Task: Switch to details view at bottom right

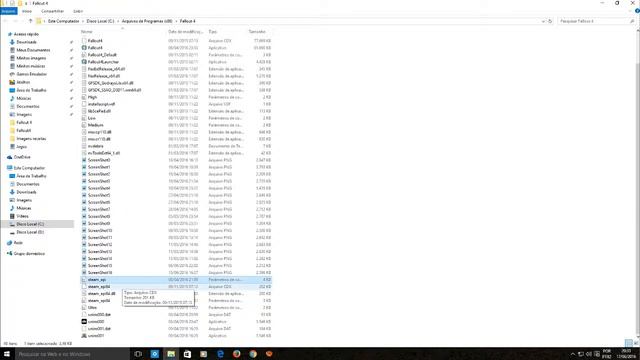Action: (629, 343)
